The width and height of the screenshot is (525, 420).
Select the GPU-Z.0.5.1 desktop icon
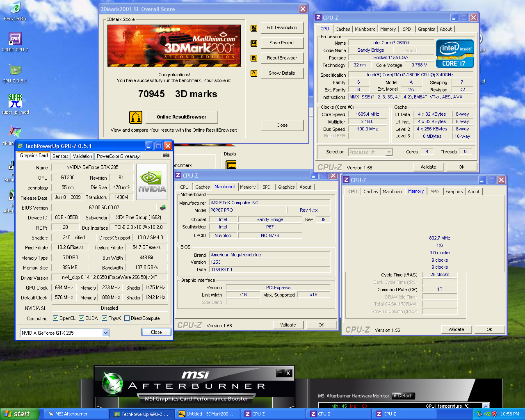coord(15,73)
